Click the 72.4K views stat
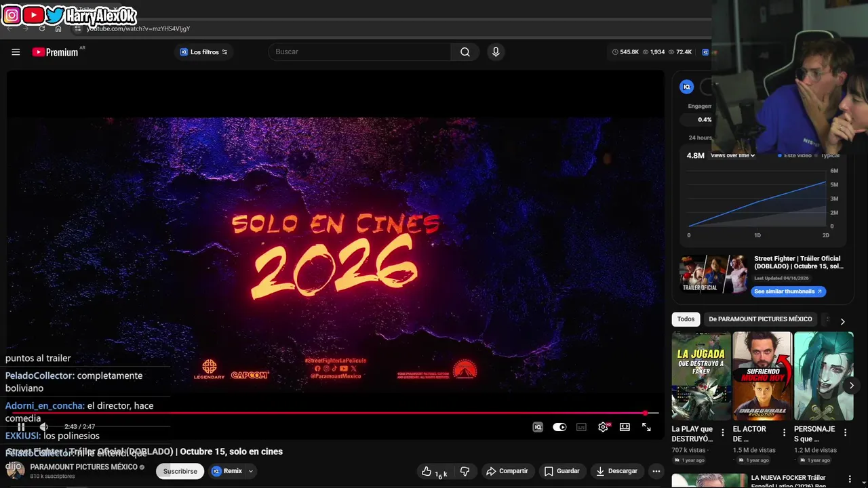868x488 pixels. (x=680, y=52)
